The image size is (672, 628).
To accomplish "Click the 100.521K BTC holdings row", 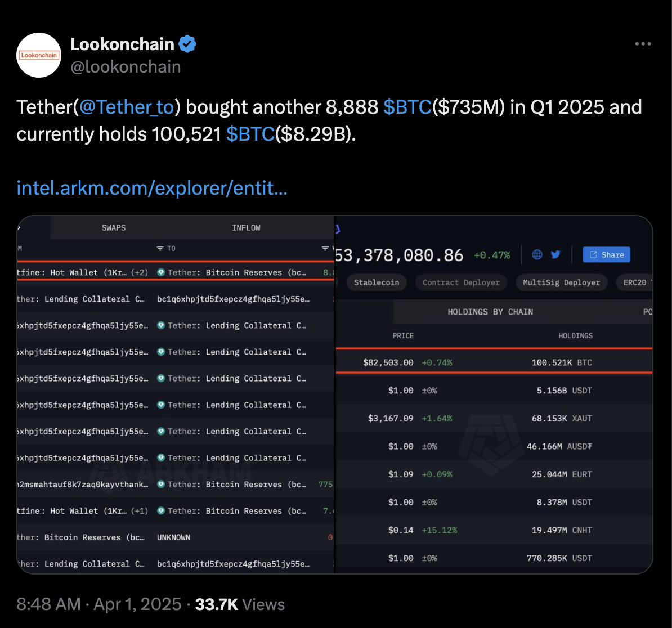I will point(561,362).
